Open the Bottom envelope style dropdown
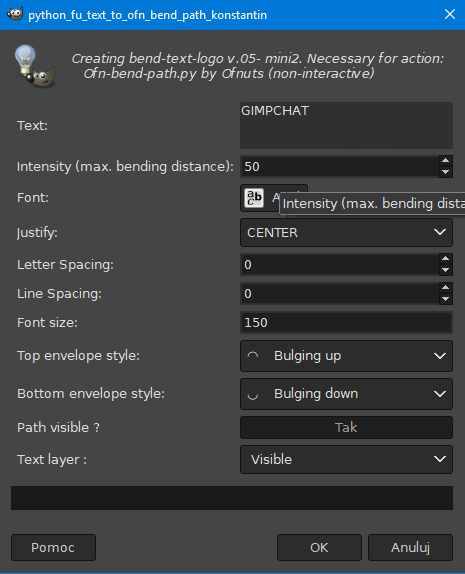The width and height of the screenshot is (465, 574). 346,394
